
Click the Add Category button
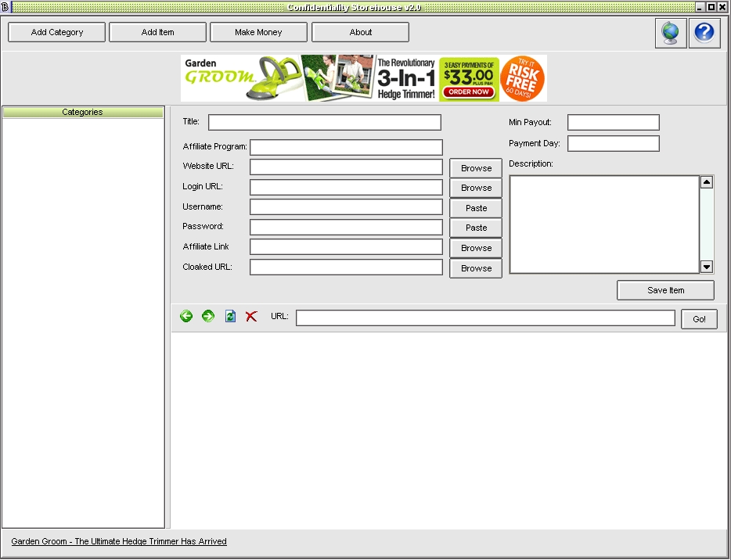pyautogui.click(x=57, y=32)
